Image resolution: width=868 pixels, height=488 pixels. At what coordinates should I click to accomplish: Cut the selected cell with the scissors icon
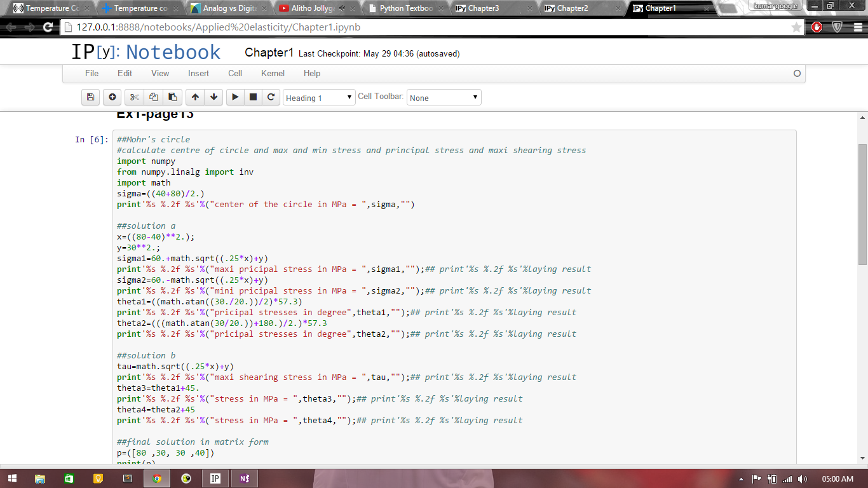pos(134,97)
